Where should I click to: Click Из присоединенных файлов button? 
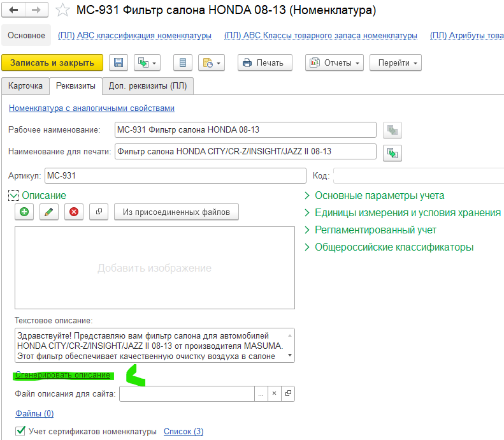click(x=176, y=212)
